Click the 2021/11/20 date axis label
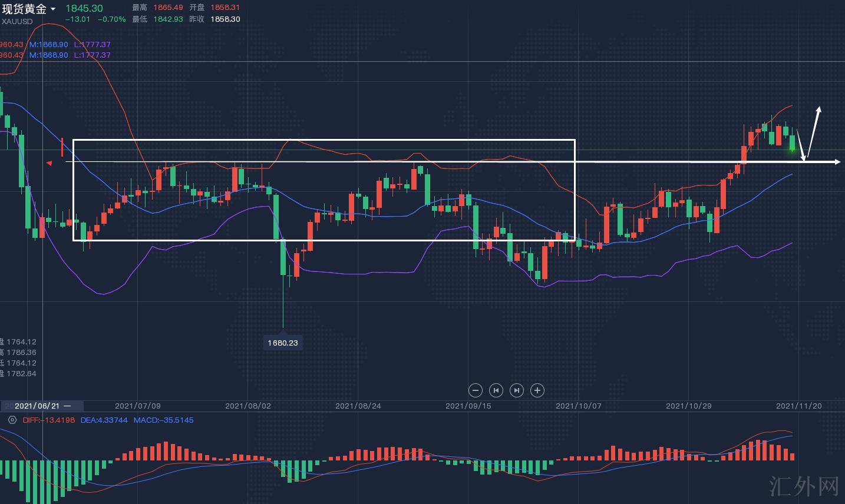 click(798, 406)
